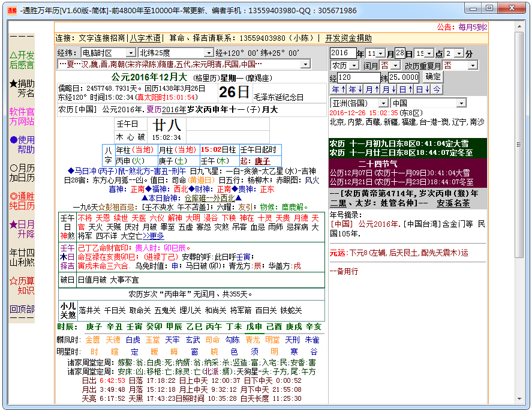Viewport: 532px width, 411px height.
Task: Click the 庚子 start hour link
Action: coord(263,161)
